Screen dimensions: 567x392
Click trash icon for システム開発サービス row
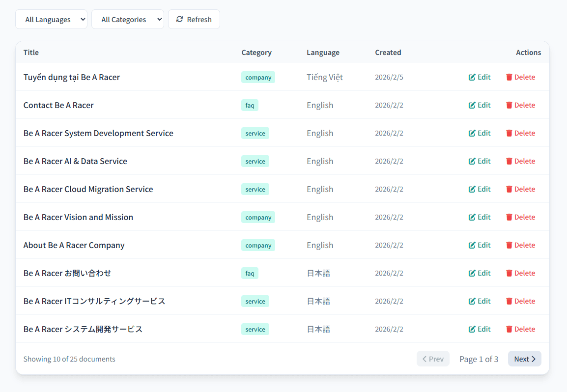click(509, 329)
